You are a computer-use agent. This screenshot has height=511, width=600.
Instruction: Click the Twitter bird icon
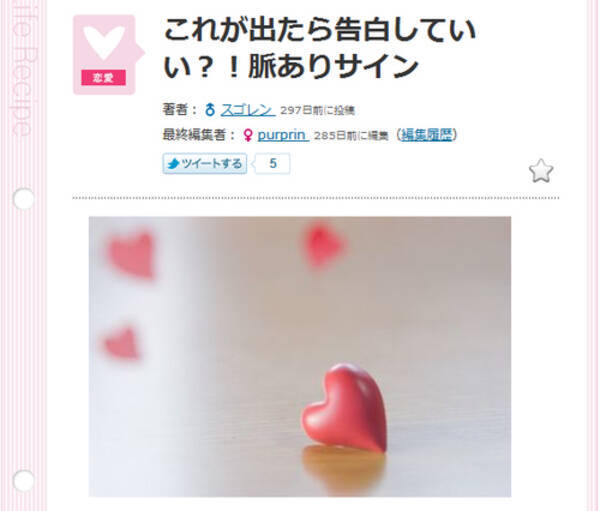click(174, 164)
